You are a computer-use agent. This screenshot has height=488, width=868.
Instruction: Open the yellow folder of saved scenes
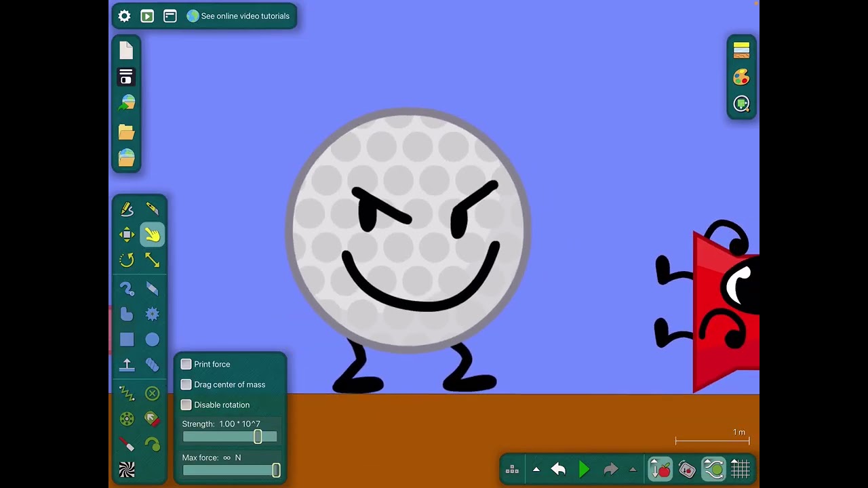pyautogui.click(x=127, y=131)
